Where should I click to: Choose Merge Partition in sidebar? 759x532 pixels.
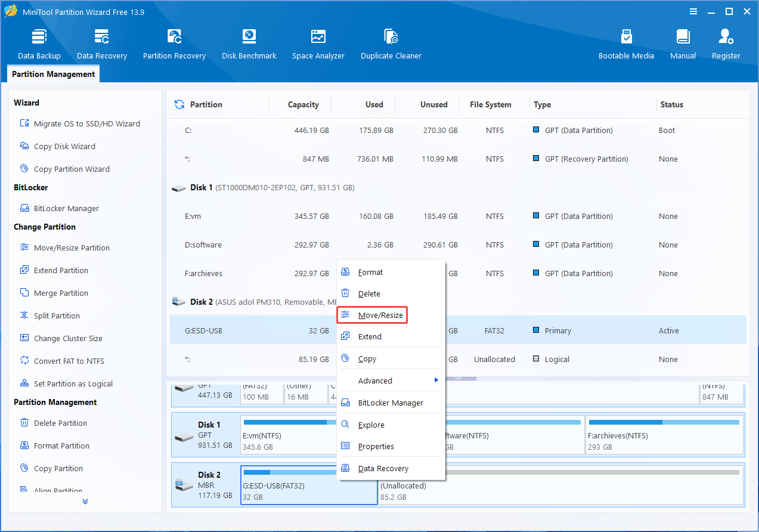point(54,293)
